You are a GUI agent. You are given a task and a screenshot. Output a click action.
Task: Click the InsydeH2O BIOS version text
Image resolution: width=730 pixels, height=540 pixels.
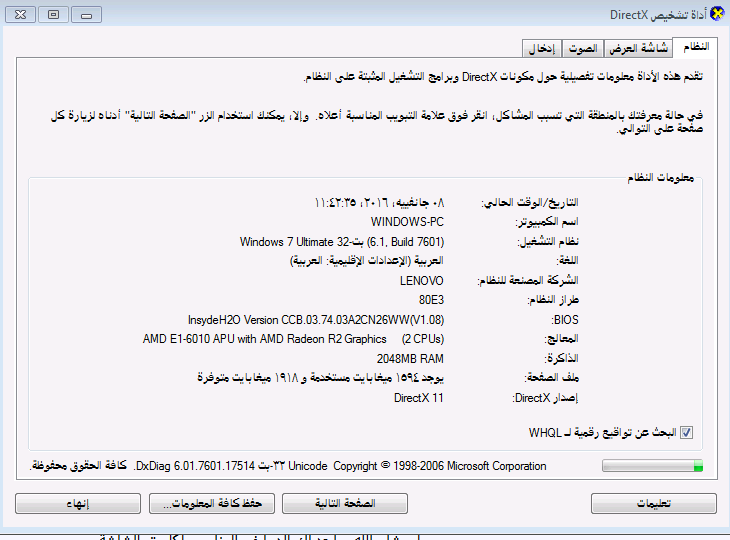[316, 320]
